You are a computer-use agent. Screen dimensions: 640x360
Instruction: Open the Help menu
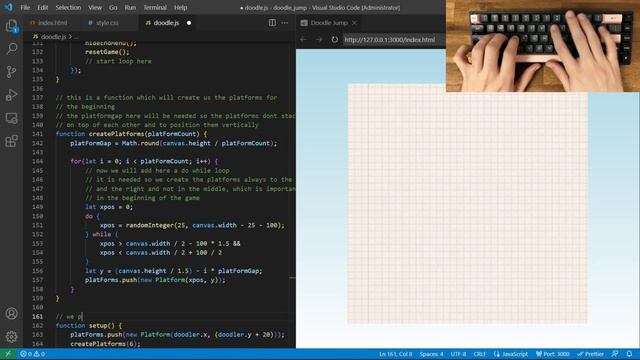tap(180, 7)
